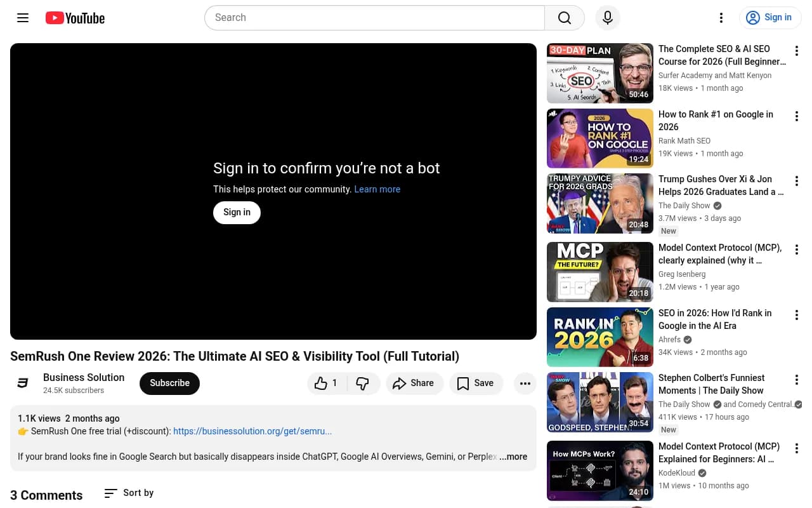Click channel text "Rank Math SEO"
Image resolution: width=812 pixels, height=508 pixels.
[684, 141]
